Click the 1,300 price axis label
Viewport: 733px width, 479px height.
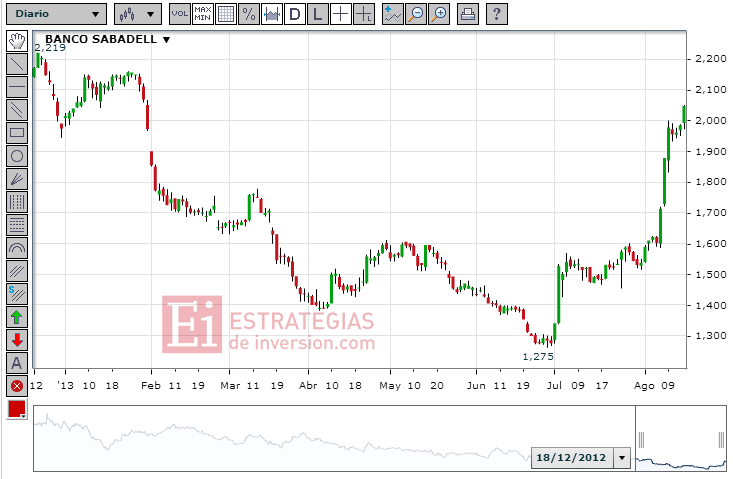click(711, 336)
